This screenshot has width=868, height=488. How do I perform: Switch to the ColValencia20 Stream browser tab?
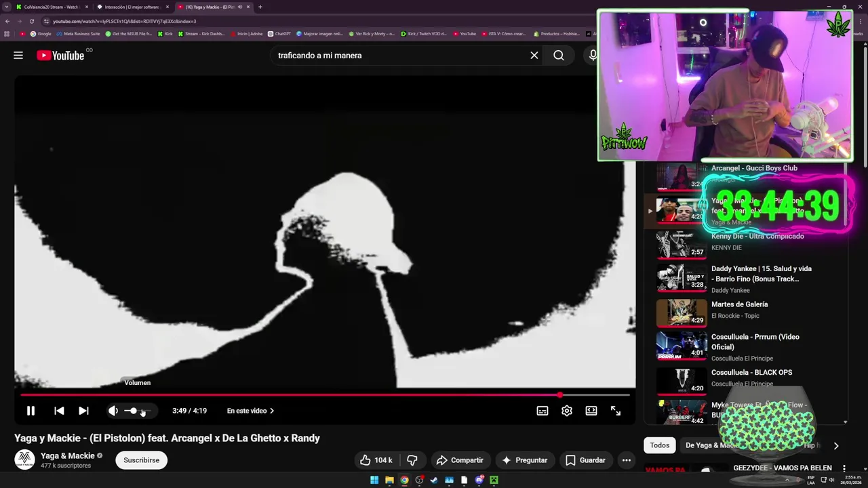click(x=52, y=7)
